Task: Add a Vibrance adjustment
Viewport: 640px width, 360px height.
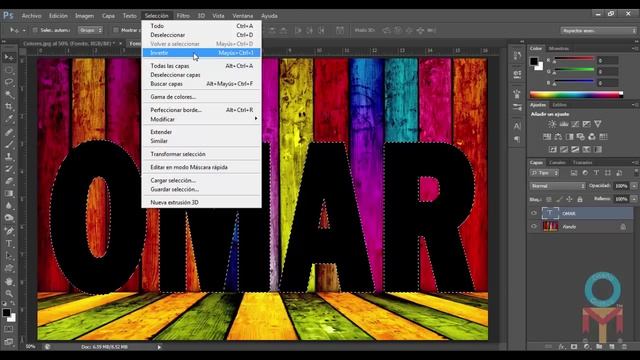Action: point(598,124)
